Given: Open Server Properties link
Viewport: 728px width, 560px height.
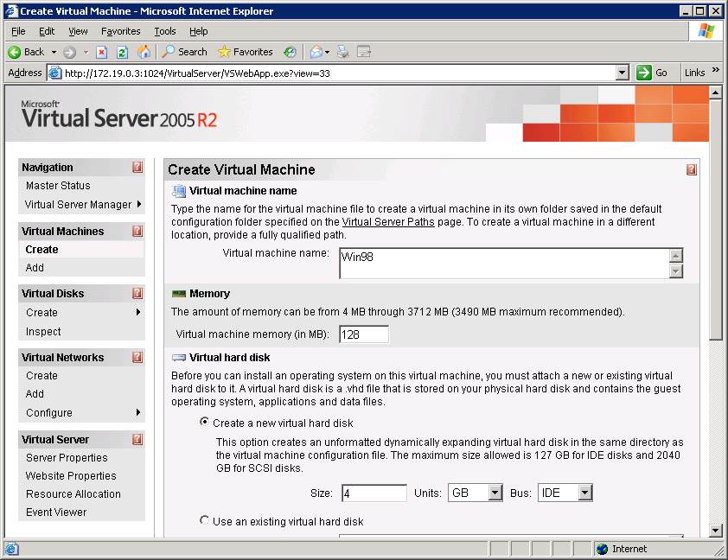Looking at the screenshot, I should tap(67, 457).
